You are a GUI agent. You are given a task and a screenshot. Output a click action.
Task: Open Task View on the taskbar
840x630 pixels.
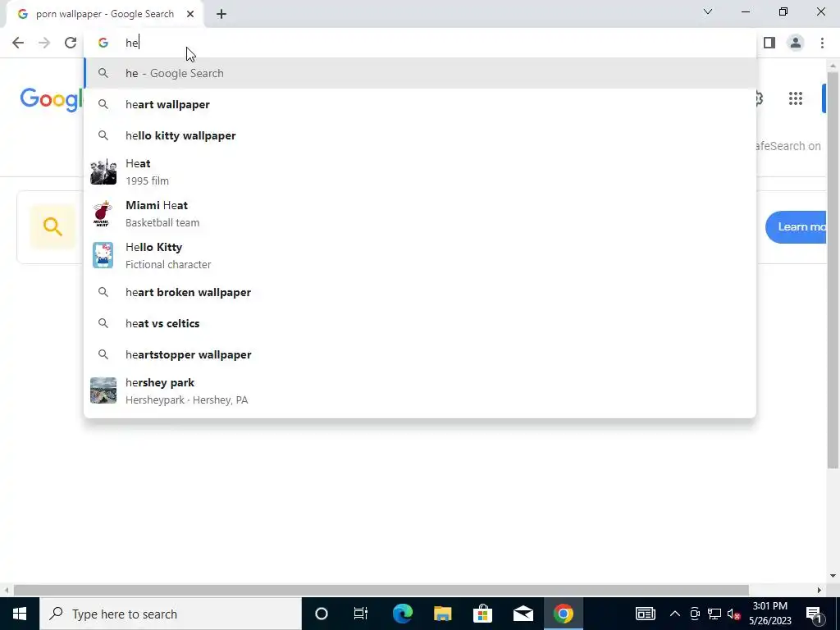(x=361, y=614)
